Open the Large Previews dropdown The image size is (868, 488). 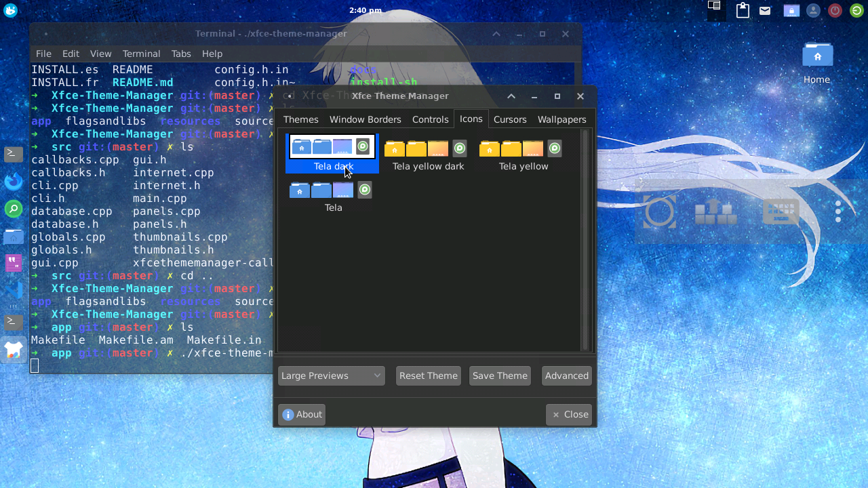pos(331,375)
